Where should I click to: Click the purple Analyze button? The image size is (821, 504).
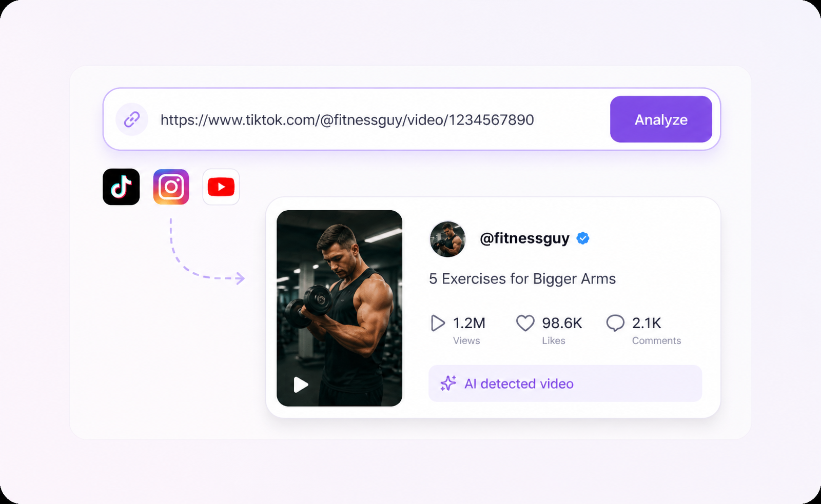(x=660, y=119)
